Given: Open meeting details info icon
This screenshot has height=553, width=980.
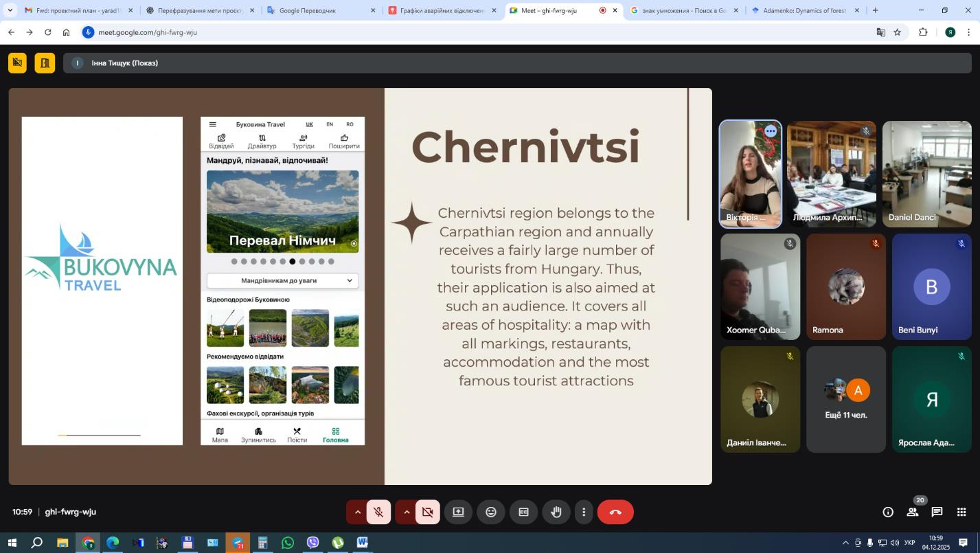Looking at the screenshot, I should click(x=888, y=512).
